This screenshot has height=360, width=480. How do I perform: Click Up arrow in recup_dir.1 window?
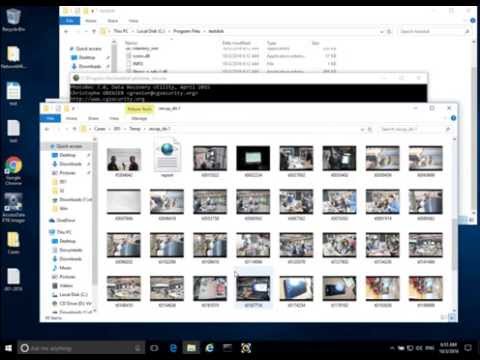pos(75,129)
